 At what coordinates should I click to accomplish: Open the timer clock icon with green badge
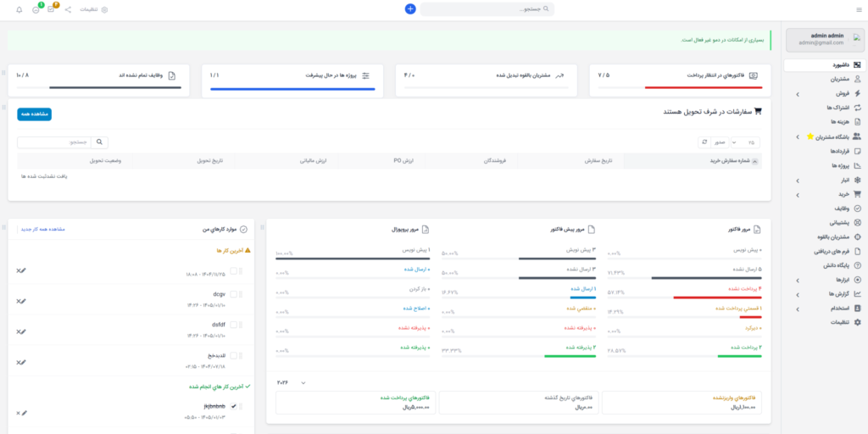pos(36,10)
